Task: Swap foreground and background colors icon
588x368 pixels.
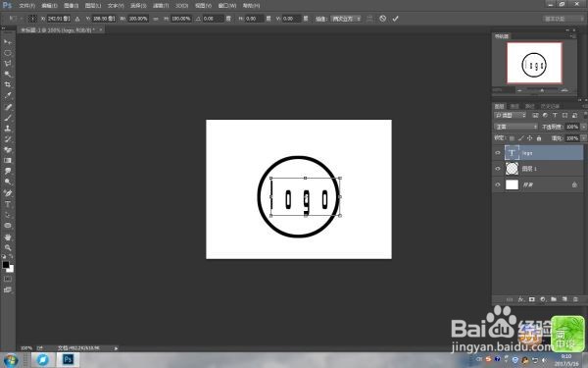Action: [x=11, y=257]
